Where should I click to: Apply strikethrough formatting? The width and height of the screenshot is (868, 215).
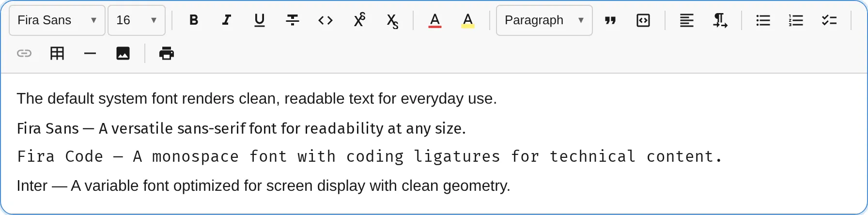pyautogui.click(x=293, y=20)
